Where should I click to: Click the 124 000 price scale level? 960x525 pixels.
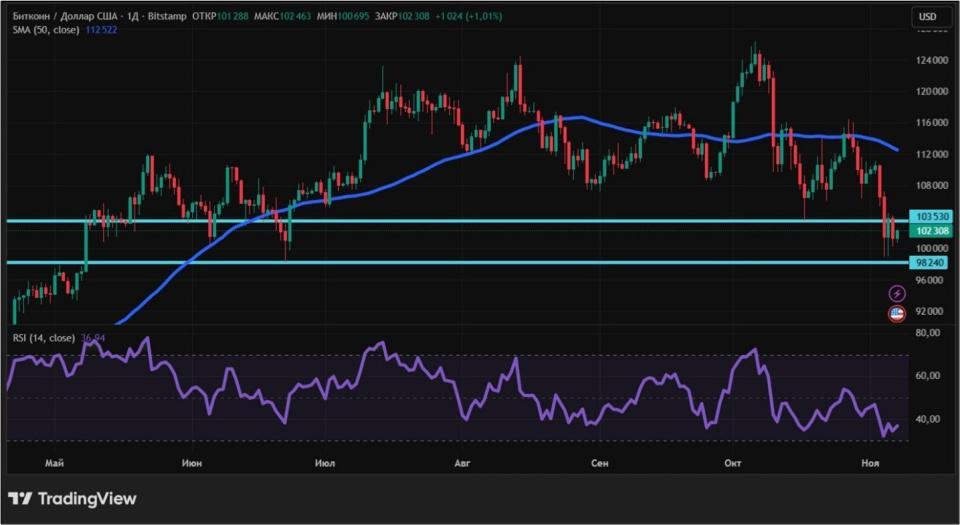click(x=931, y=60)
